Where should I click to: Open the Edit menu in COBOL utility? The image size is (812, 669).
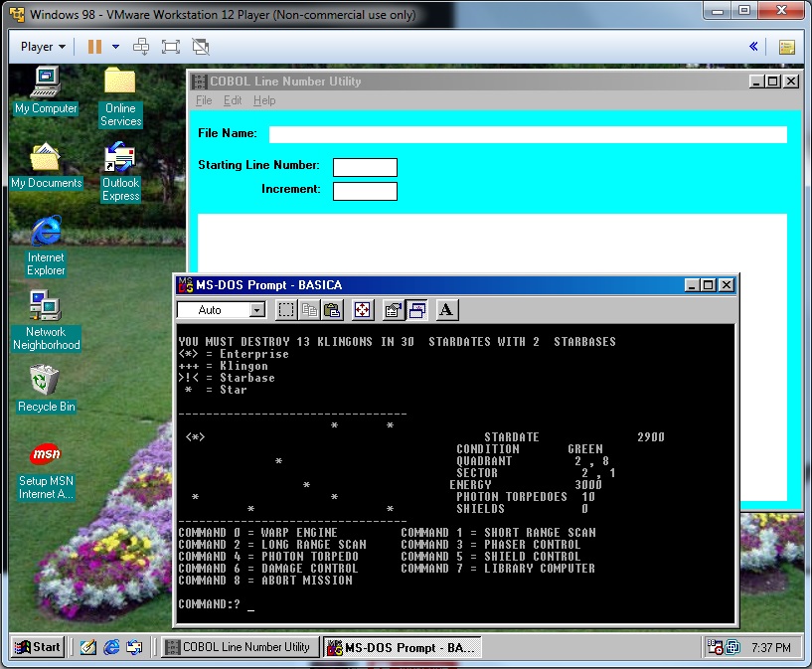point(233,100)
